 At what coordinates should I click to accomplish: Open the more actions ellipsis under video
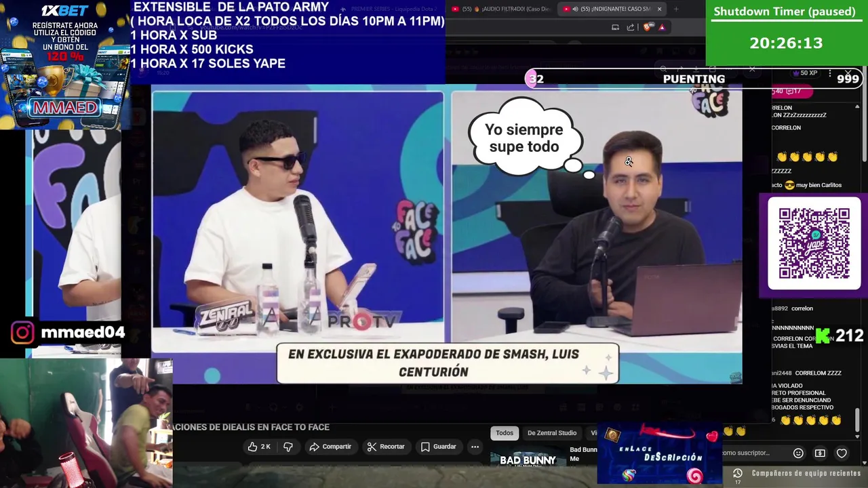click(x=475, y=447)
